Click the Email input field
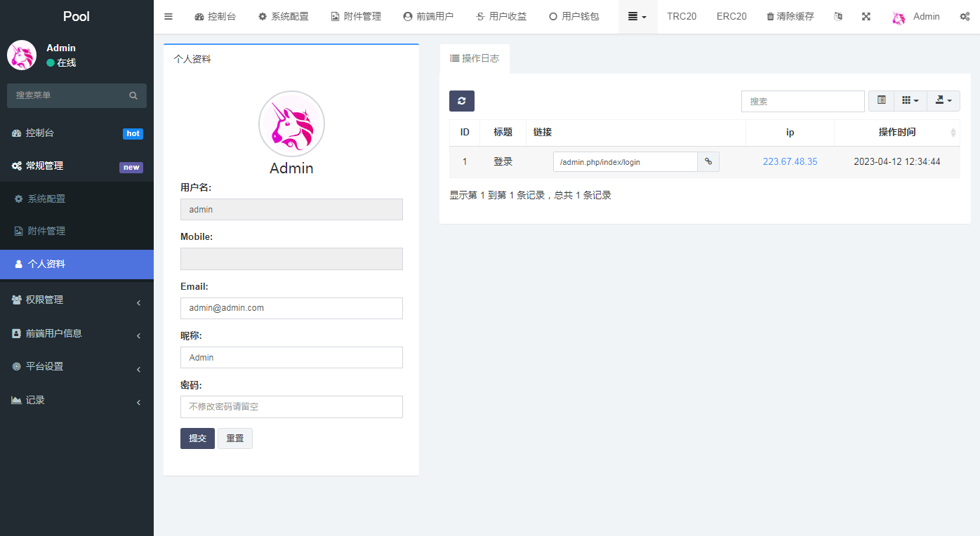Viewport: 980px width, 536px height. pos(291,308)
